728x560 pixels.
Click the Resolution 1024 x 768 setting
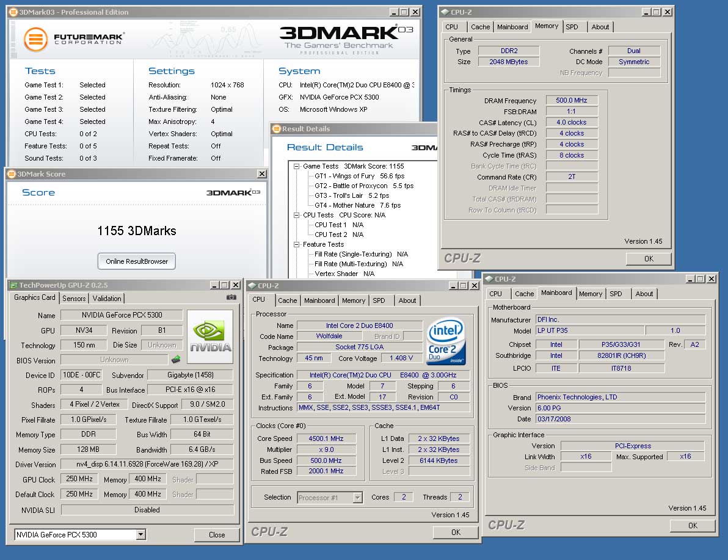click(227, 85)
